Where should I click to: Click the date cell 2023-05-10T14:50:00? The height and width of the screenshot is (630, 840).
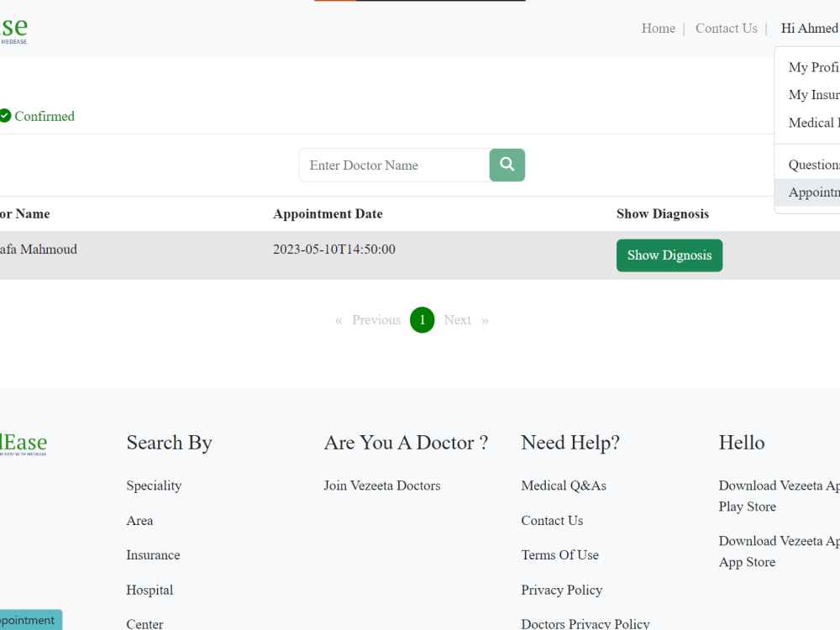pyautogui.click(x=334, y=249)
